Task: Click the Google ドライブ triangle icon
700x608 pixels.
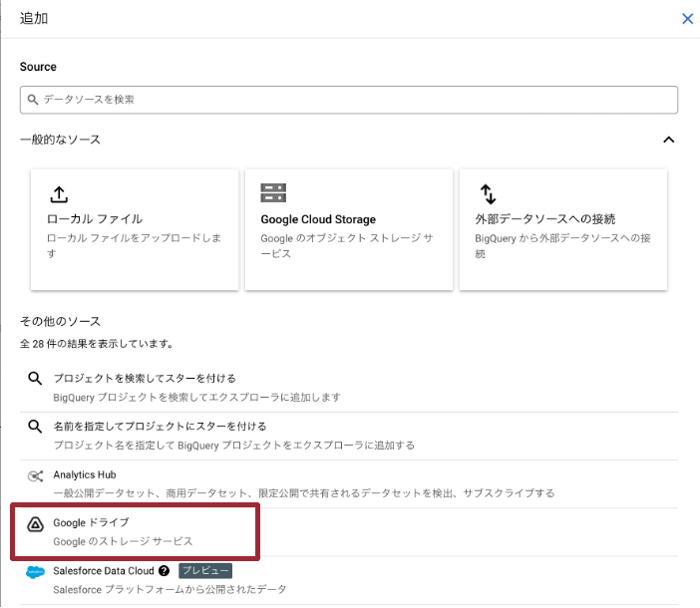Action: click(34, 523)
